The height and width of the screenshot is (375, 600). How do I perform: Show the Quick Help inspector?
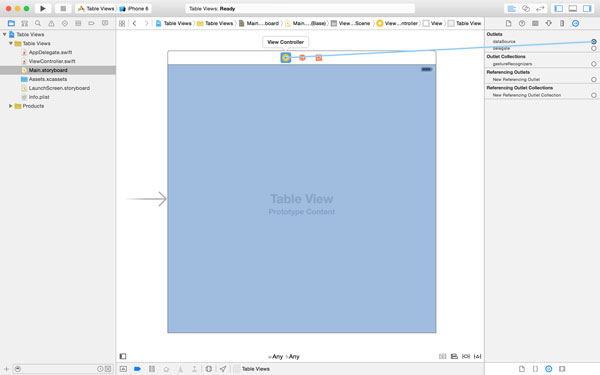pos(522,23)
